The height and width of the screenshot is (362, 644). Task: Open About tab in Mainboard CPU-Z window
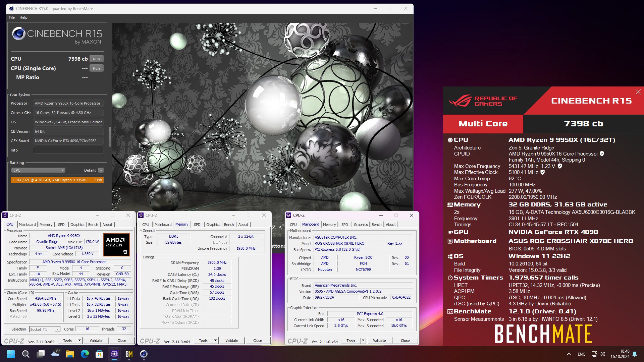click(x=391, y=225)
